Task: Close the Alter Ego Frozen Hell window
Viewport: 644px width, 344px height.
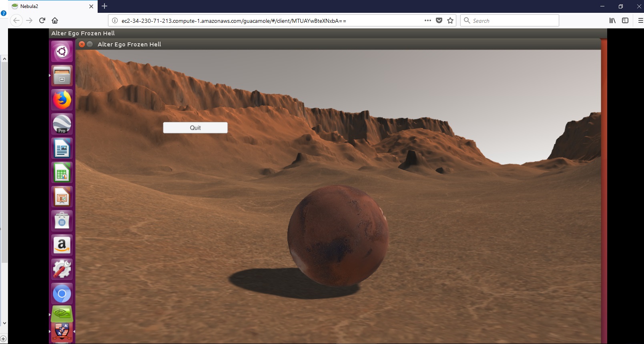Action: [x=82, y=44]
